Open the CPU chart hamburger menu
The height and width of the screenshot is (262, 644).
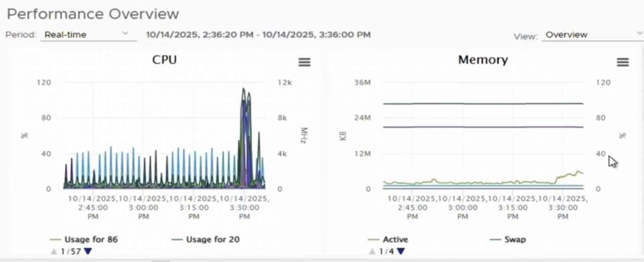(304, 62)
